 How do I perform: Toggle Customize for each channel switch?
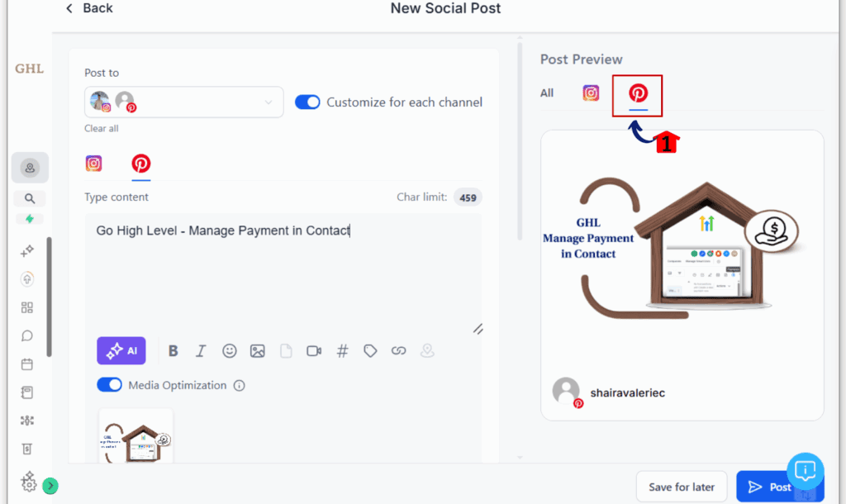pyautogui.click(x=307, y=102)
